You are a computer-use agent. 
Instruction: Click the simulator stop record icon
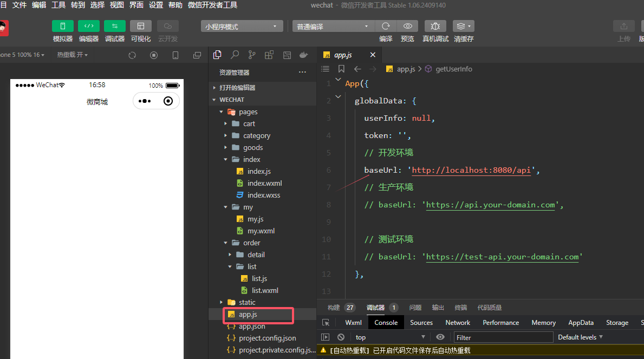tap(154, 55)
